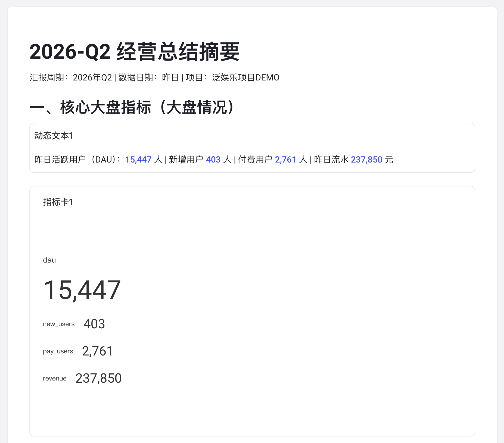Click the subtitle line starting 汇报周期
The height and width of the screenshot is (443, 504).
coord(154,77)
